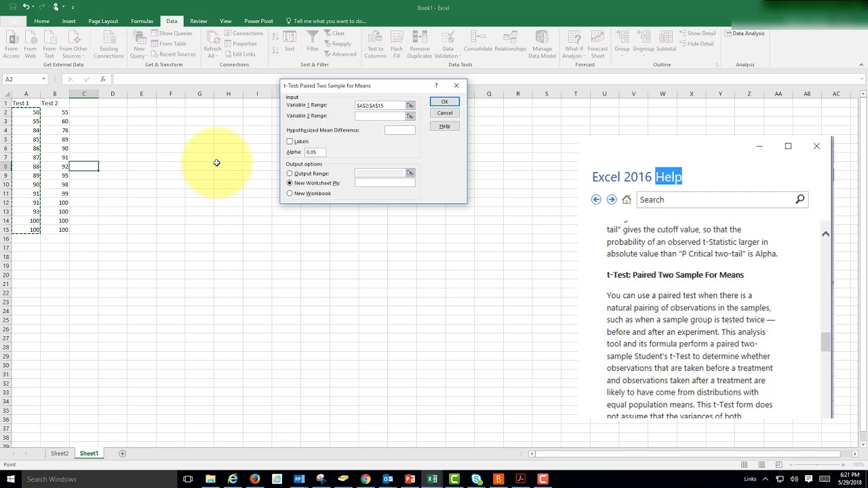Click Cancel in the t-Test dialog

coord(445,113)
